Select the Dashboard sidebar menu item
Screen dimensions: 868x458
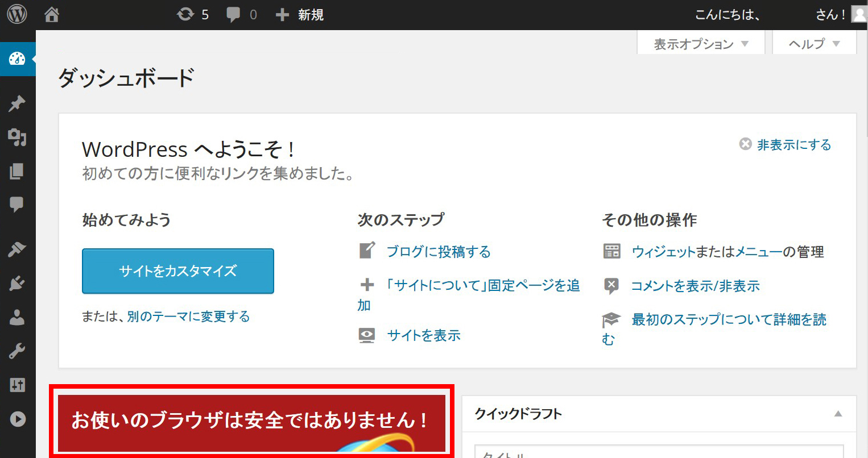tap(17, 59)
